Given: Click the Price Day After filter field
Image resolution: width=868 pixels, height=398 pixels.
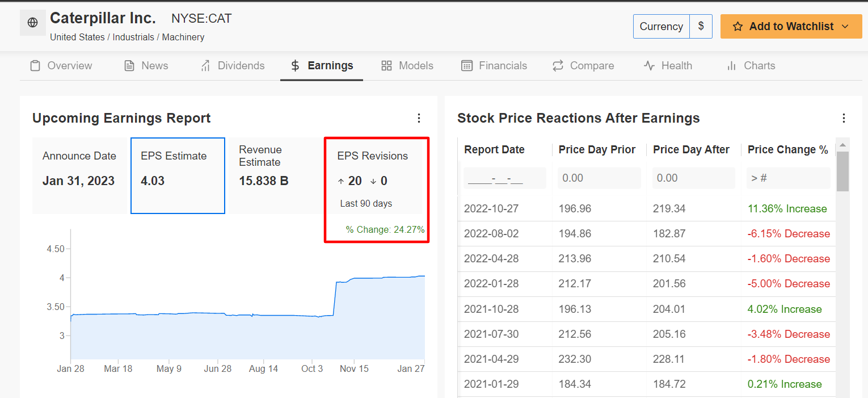Looking at the screenshot, I should tap(694, 178).
